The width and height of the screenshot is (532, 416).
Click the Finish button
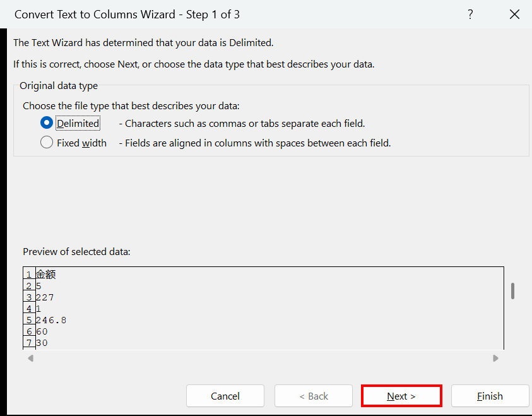coord(490,396)
